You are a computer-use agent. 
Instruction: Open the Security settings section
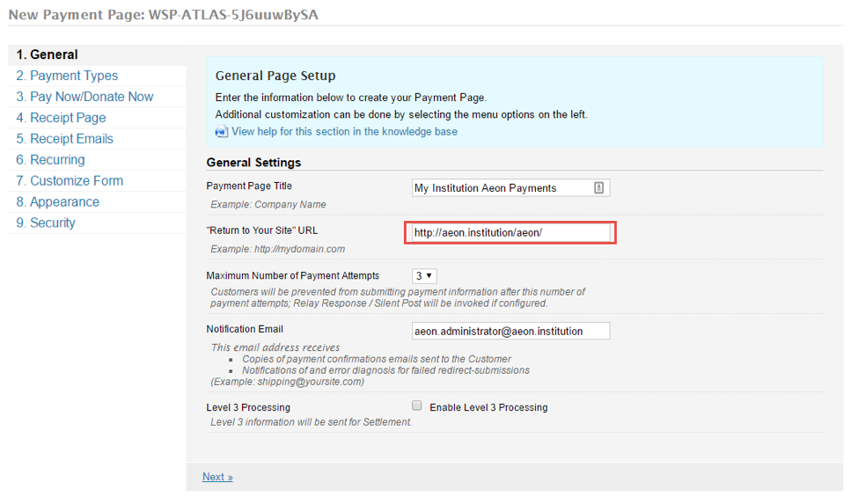pos(46,223)
